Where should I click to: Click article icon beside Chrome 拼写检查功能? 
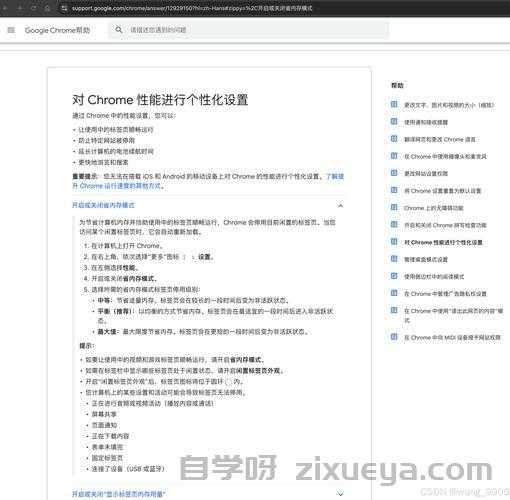394,225
